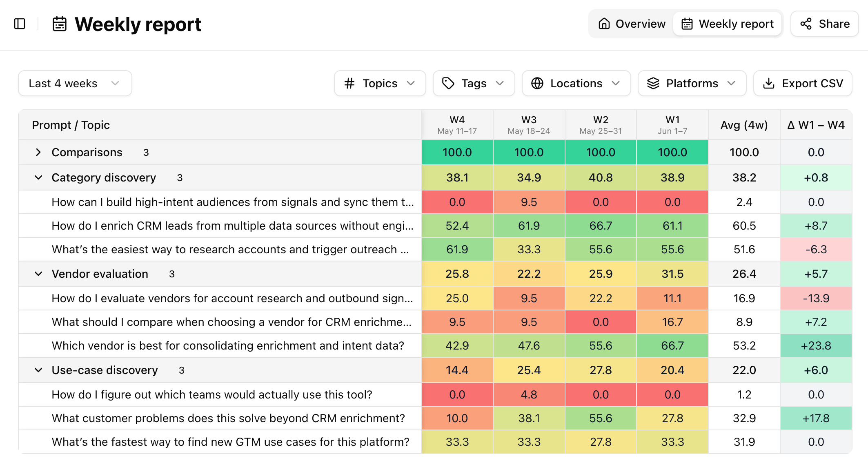Viewport: 868px width, 465px height.
Task: Click the Category discovery W2 value 40.8
Action: (x=601, y=177)
